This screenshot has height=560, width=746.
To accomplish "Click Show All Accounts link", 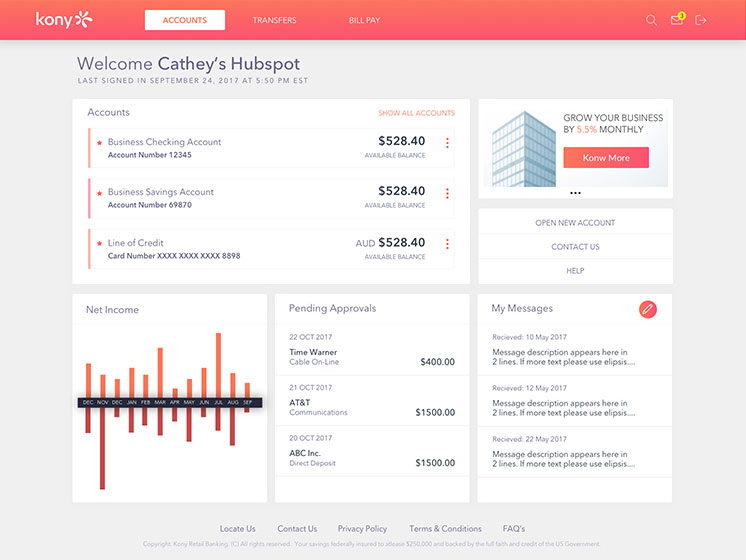I will point(416,113).
